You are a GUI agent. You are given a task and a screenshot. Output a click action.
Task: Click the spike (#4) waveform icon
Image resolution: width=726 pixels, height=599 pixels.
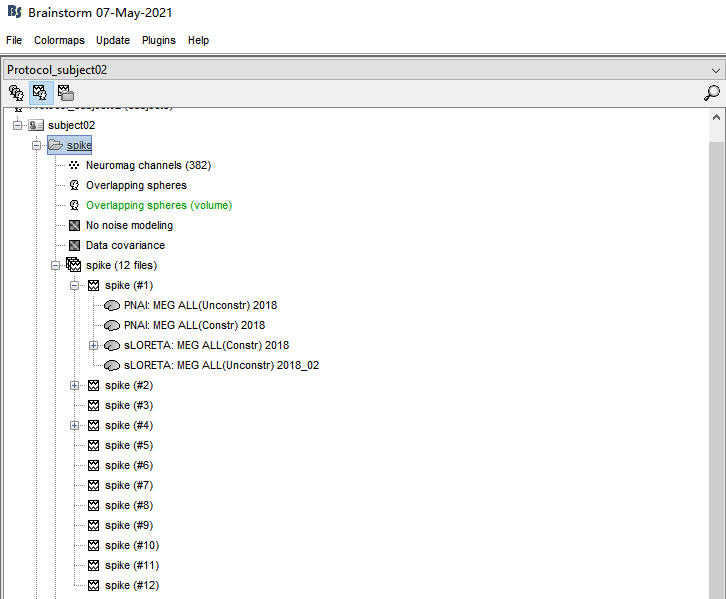[94, 425]
